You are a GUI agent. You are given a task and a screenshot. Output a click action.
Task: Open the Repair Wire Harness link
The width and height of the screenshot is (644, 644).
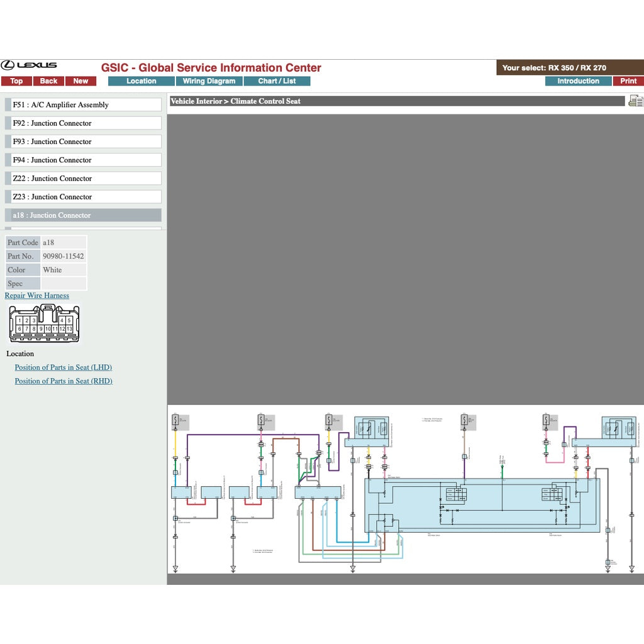point(37,296)
